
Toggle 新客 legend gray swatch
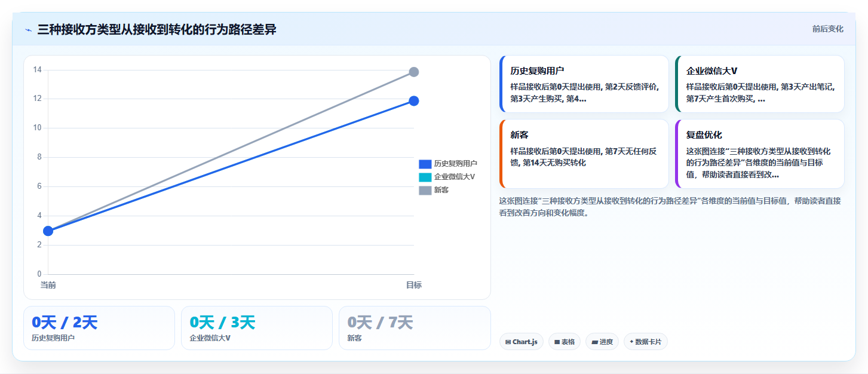tap(425, 190)
